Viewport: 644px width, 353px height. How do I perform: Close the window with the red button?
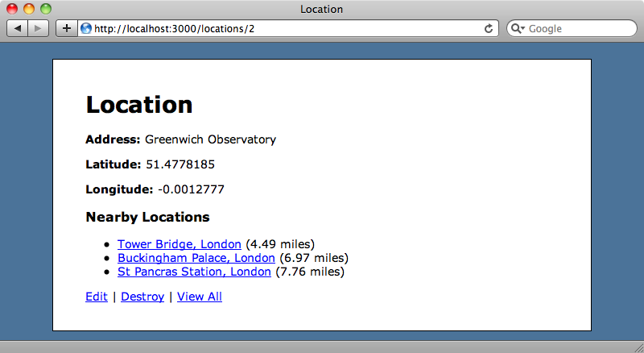click(x=12, y=9)
